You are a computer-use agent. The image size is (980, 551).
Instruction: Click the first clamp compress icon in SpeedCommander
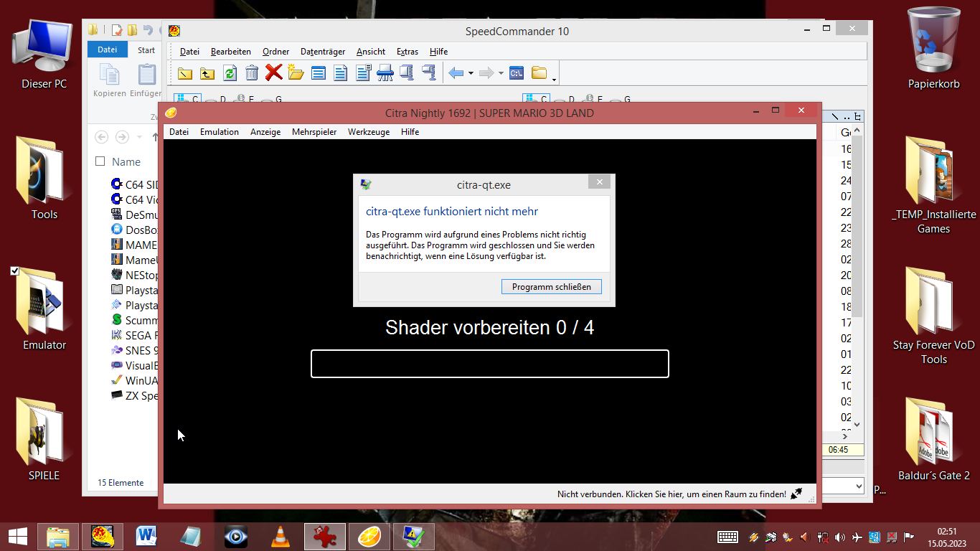pos(407,72)
